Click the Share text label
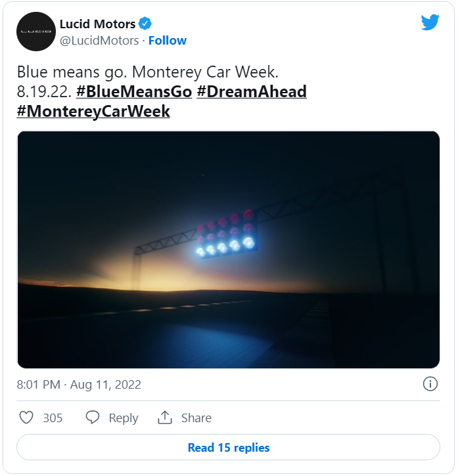458x476 pixels. click(196, 418)
